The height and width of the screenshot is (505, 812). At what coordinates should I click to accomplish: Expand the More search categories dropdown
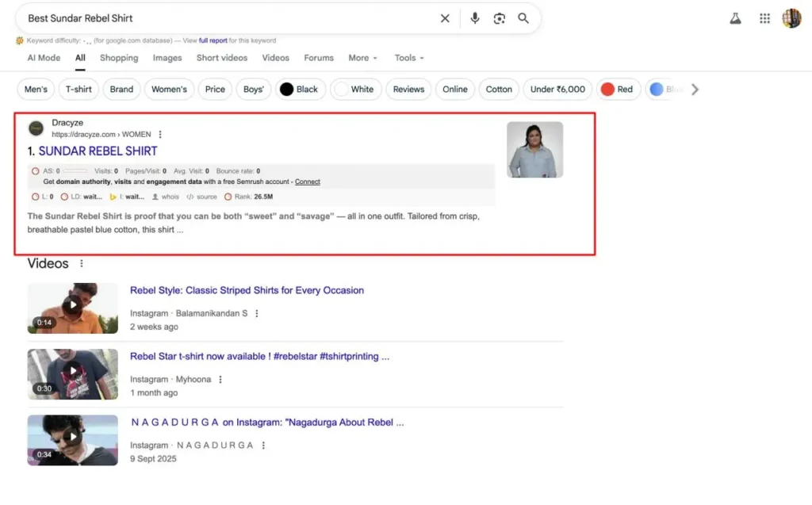(x=362, y=58)
